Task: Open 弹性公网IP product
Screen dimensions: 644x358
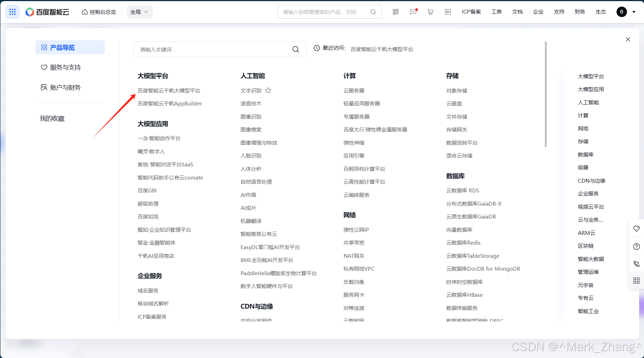Action: [356, 230]
